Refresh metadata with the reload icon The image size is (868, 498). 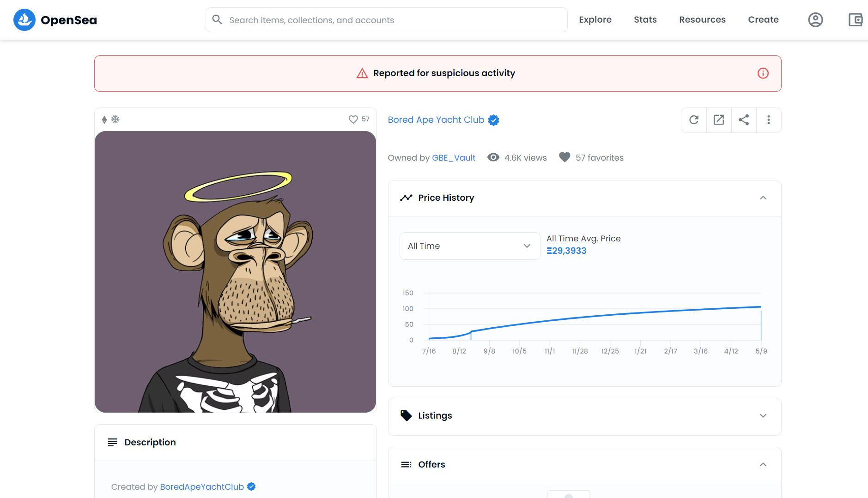click(694, 120)
